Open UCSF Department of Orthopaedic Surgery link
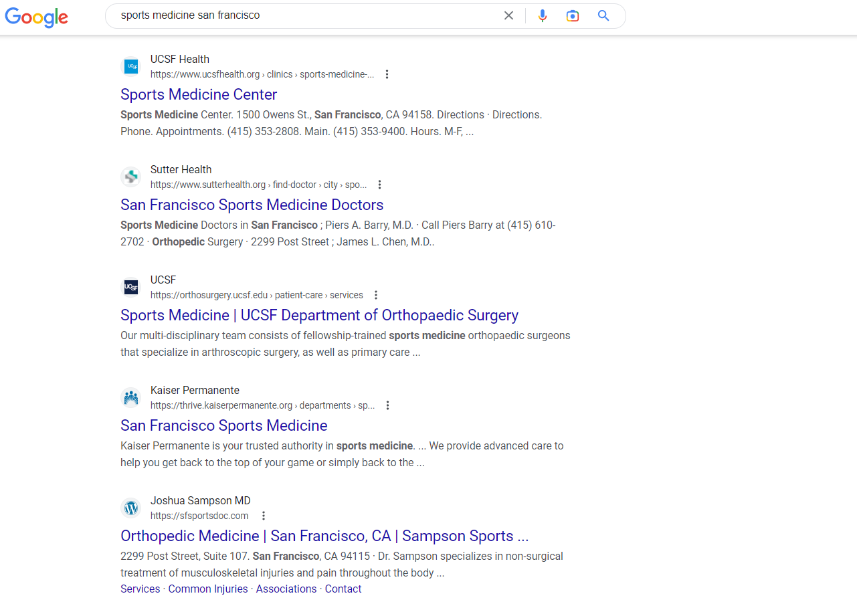The height and width of the screenshot is (616, 857). pos(319,315)
